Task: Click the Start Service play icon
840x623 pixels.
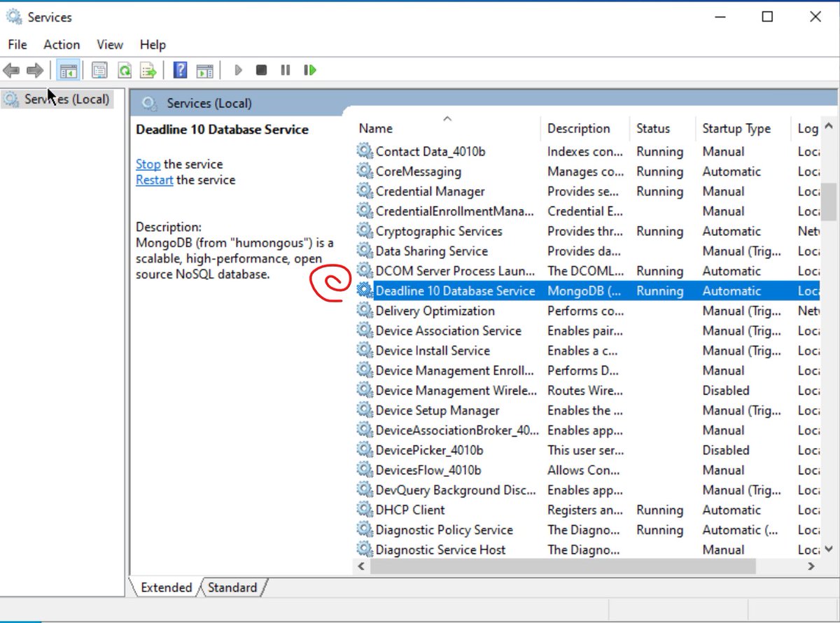Action: click(x=238, y=70)
